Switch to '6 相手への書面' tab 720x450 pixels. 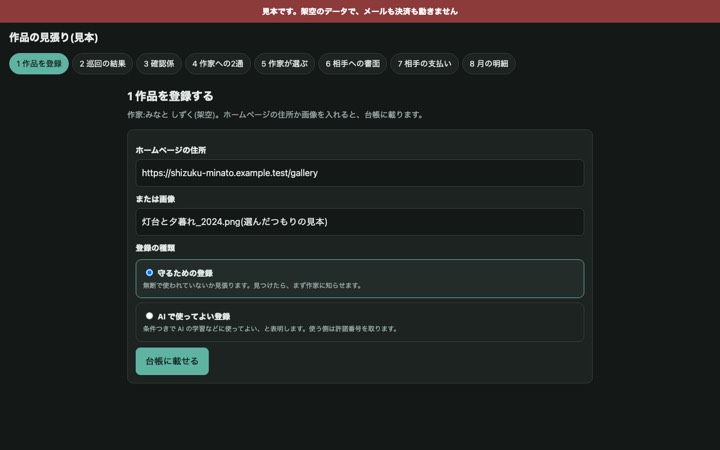[x=353, y=63]
